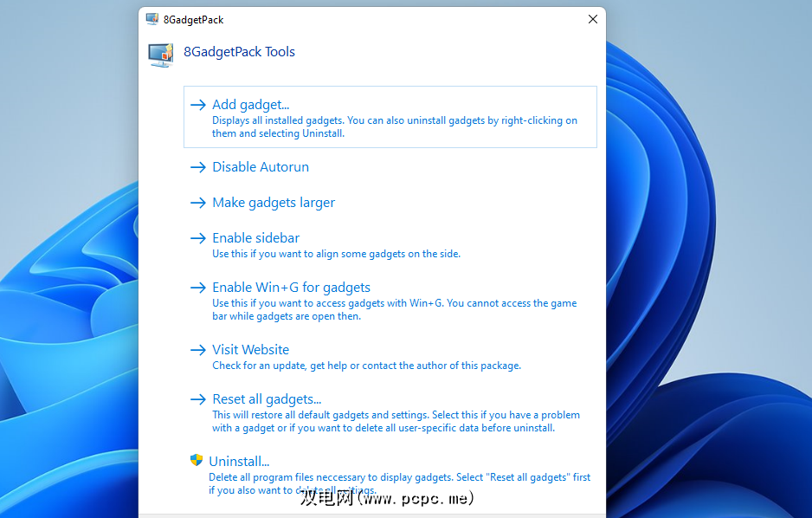Click the 8GadgetPack Tools heading
Screen dimensions: 812x518
239,52
